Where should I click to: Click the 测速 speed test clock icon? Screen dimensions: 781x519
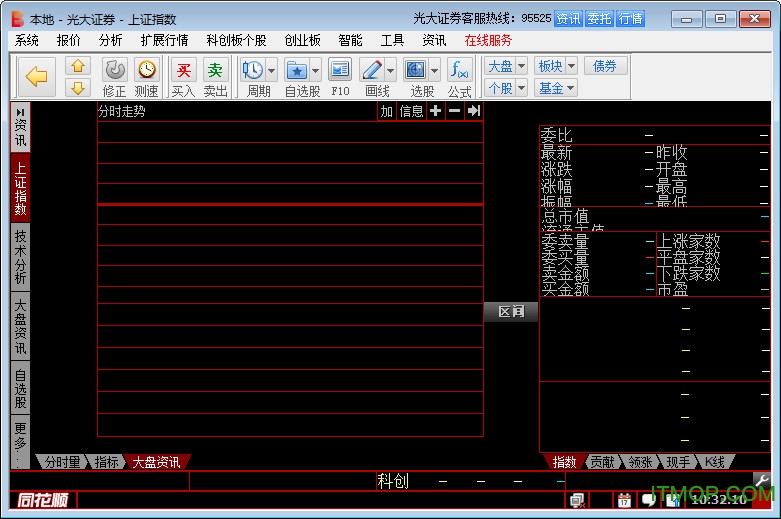tap(146, 76)
